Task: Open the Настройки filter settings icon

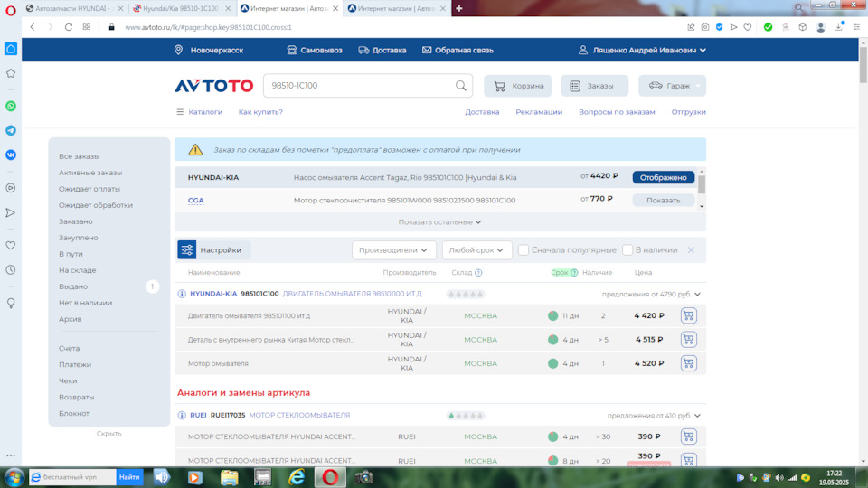Action: coord(186,250)
